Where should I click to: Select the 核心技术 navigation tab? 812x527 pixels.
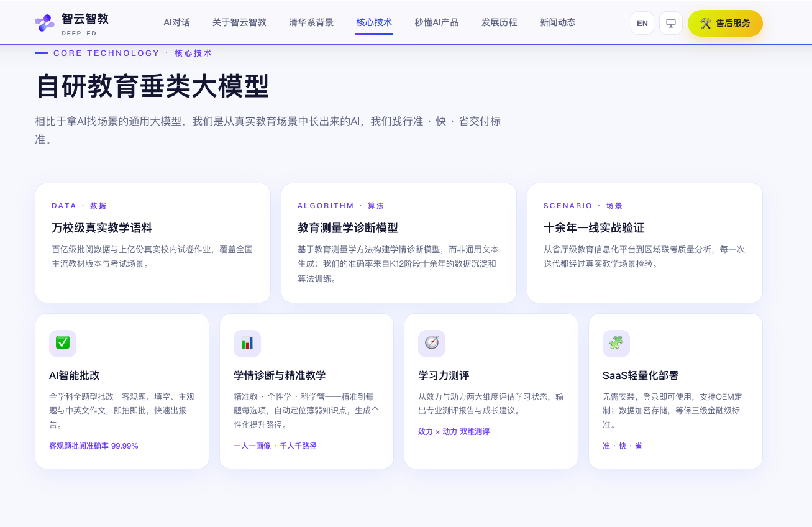click(x=374, y=22)
